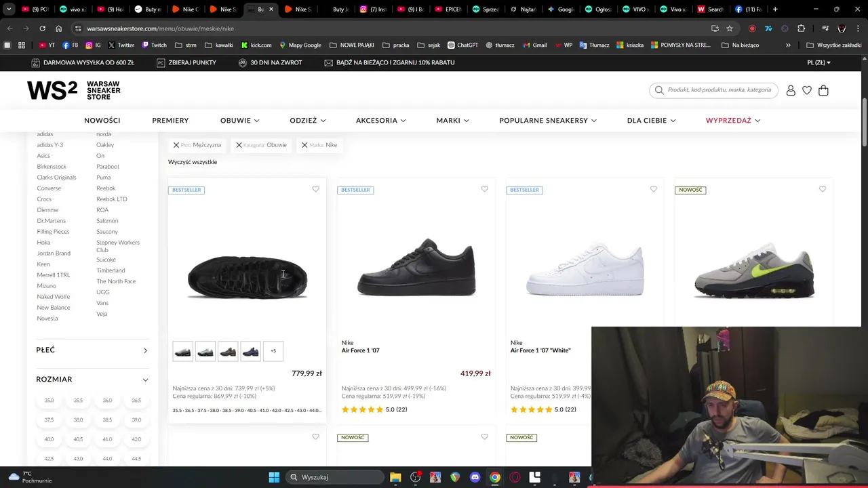Open the user account icon
The height and width of the screenshot is (488, 868).
click(x=791, y=90)
